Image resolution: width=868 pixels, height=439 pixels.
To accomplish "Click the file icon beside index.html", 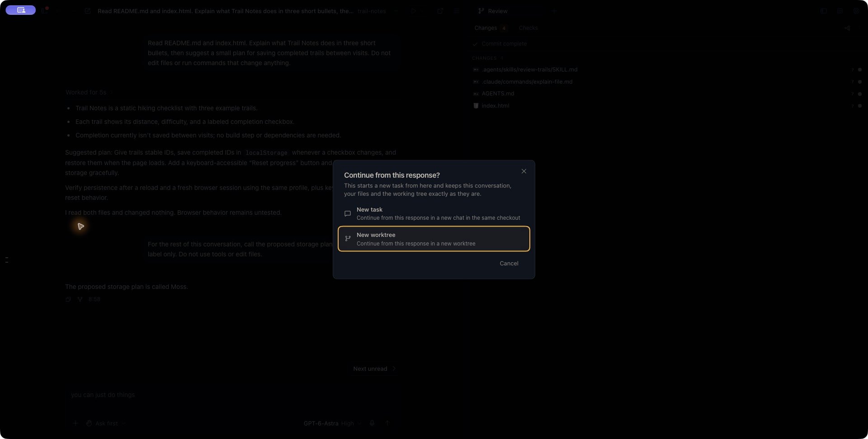I will (x=476, y=106).
